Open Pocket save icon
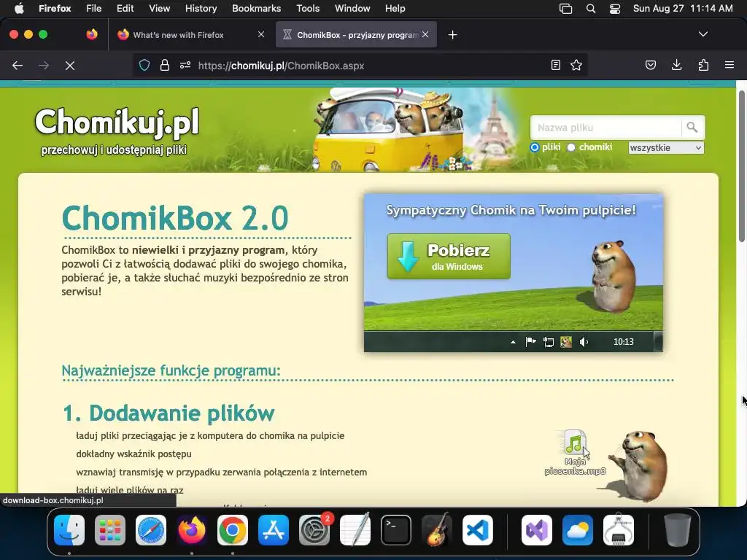This screenshot has width=747, height=560. coord(651,65)
